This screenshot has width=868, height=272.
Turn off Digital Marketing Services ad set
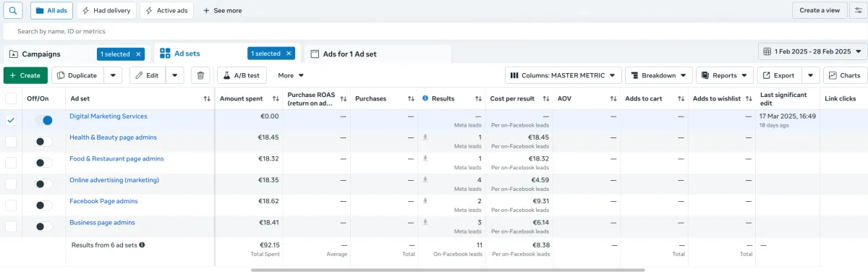[x=44, y=121]
